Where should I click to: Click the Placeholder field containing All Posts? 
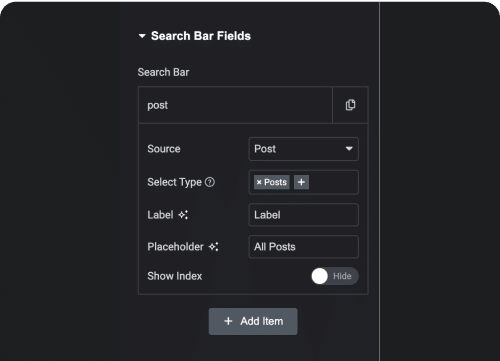coord(304,247)
